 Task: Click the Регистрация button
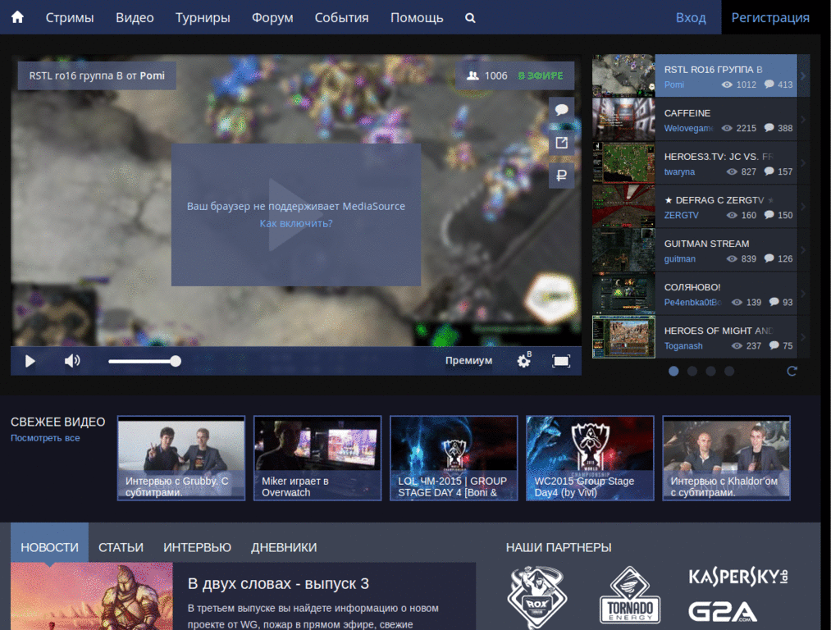(769, 16)
